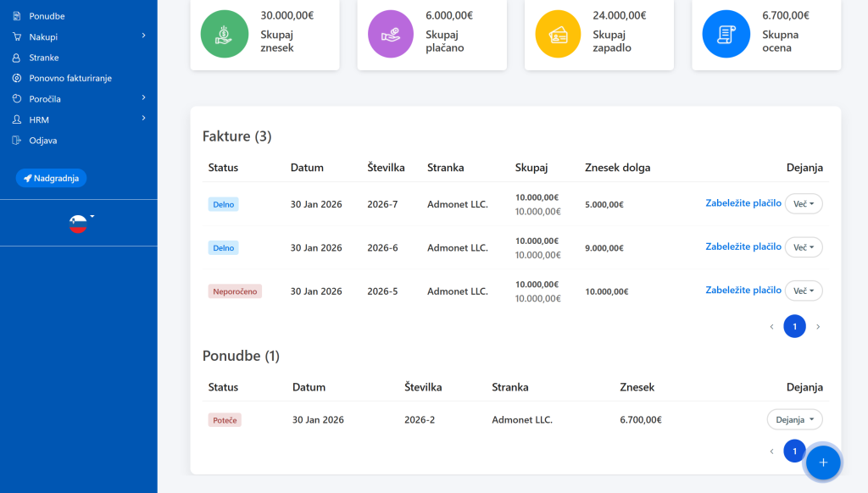Click the green Skupaj znesek money icon

point(224,34)
